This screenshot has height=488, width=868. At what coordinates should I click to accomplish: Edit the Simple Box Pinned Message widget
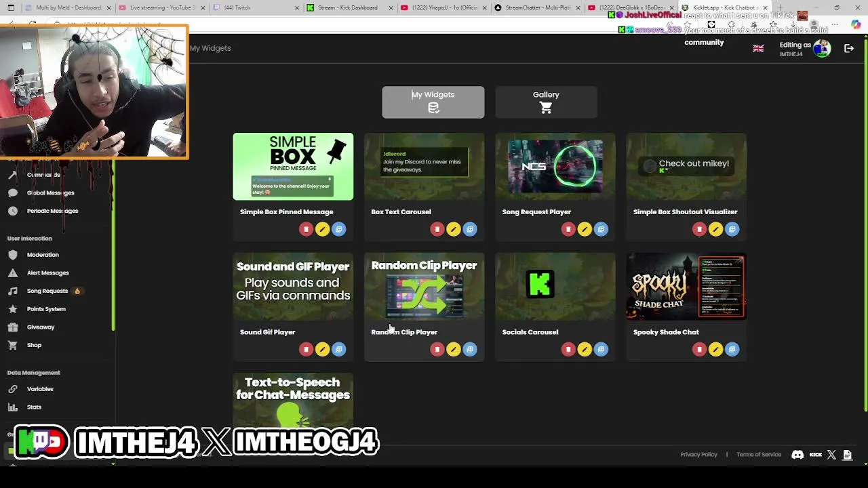(x=322, y=229)
